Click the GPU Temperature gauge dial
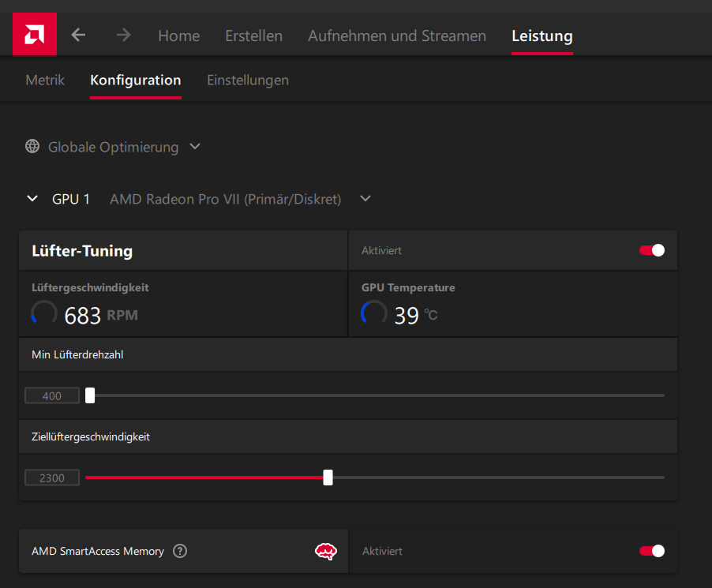This screenshot has height=588, width=712. pyautogui.click(x=373, y=313)
